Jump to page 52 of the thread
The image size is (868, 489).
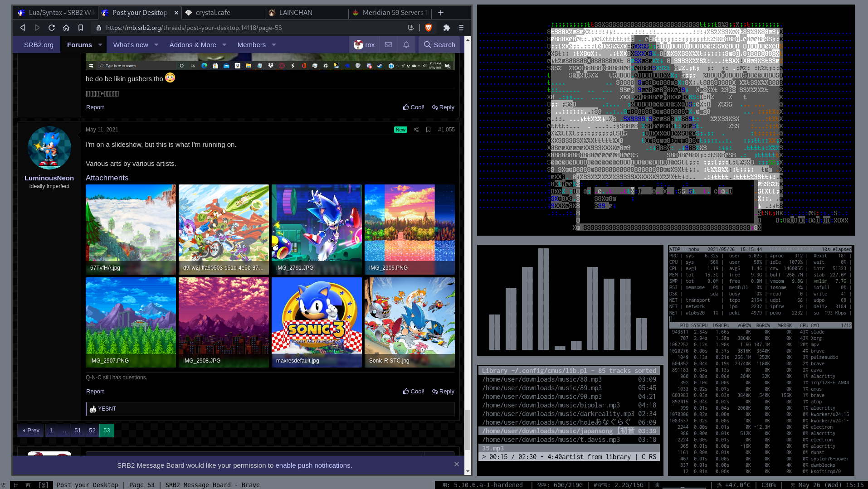click(x=92, y=431)
